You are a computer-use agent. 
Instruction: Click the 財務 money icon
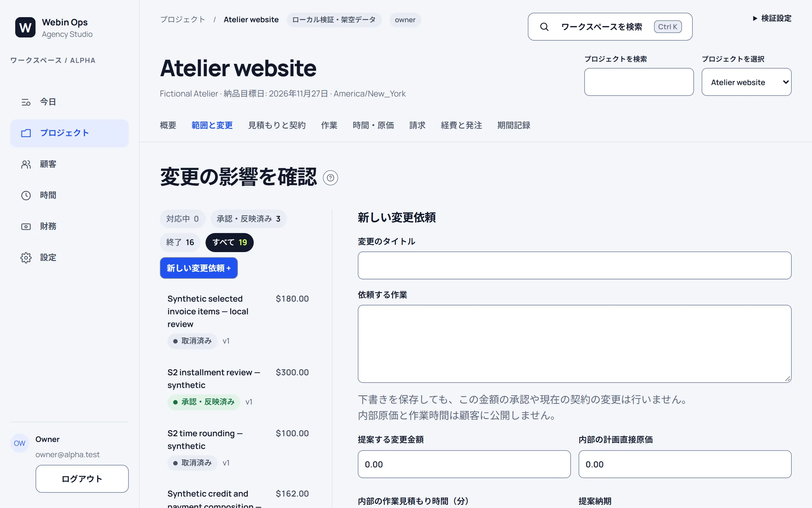click(x=26, y=226)
